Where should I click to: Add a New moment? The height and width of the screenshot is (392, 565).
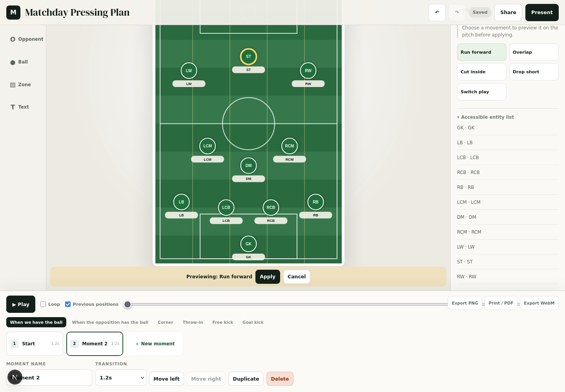click(155, 344)
